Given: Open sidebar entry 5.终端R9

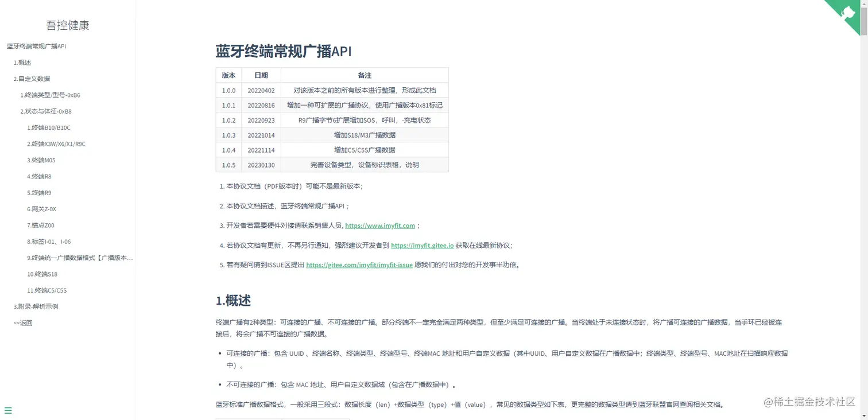Looking at the screenshot, I should [39, 193].
